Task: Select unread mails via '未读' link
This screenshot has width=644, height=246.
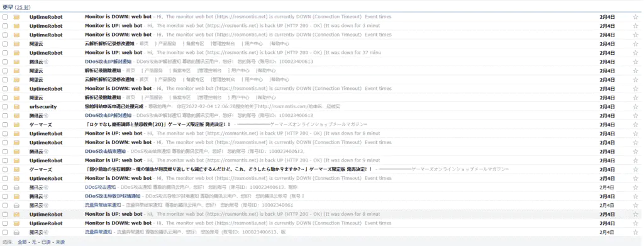Action: (x=60, y=242)
